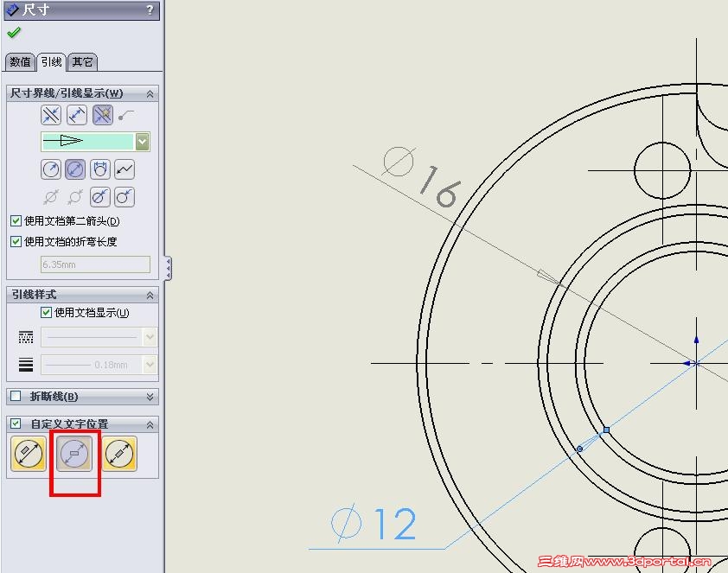This screenshot has height=573, width=728.
Task: Select the Ø12 dimension text in drawing
Action: click(x=374, y=523)
